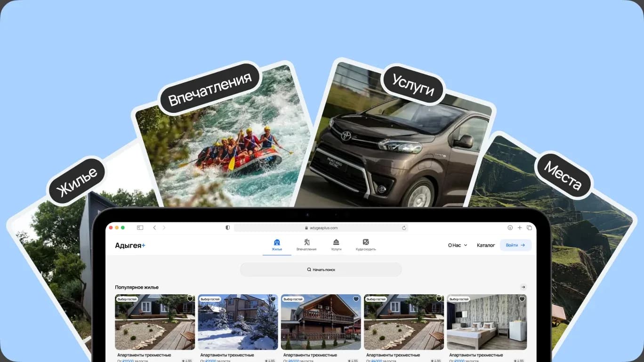This screenshot has height=362, width=644.
Task: Click the Популярное жилье heading
Action: [137, 287]
